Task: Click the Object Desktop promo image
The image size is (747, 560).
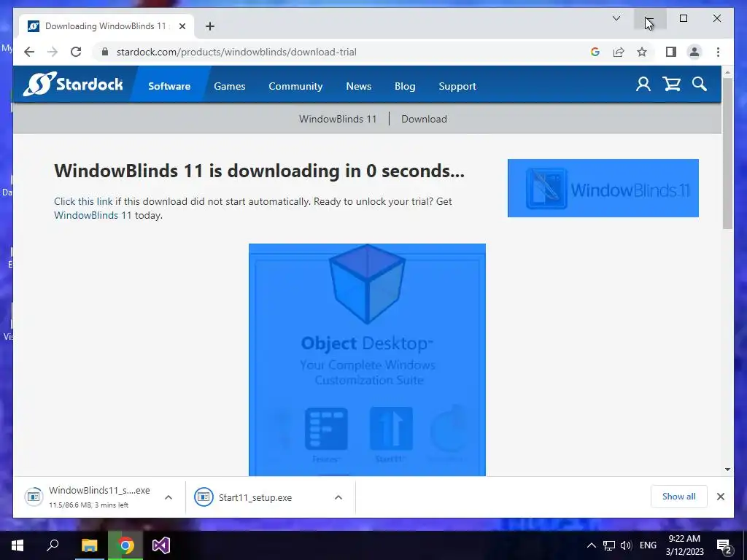Action: pos(368,359)
